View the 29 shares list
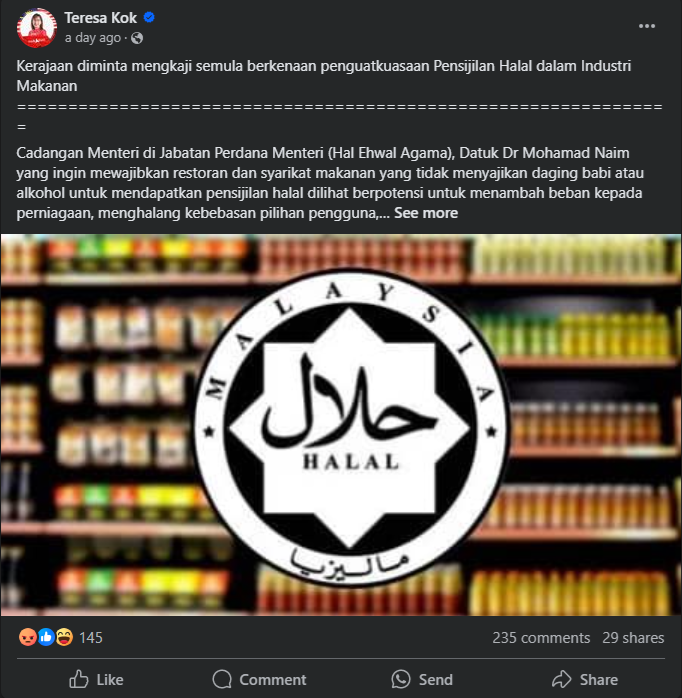The image size is (682, 698). coord(633,638)
